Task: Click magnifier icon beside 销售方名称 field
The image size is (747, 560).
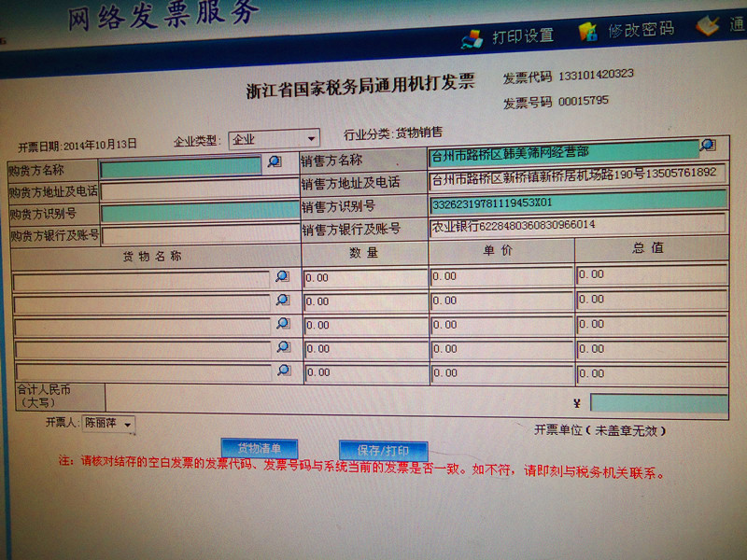Action: [x=708, y=145]
